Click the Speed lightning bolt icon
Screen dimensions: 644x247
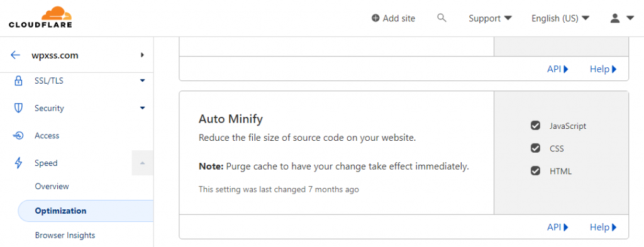(x=18, y=163)
